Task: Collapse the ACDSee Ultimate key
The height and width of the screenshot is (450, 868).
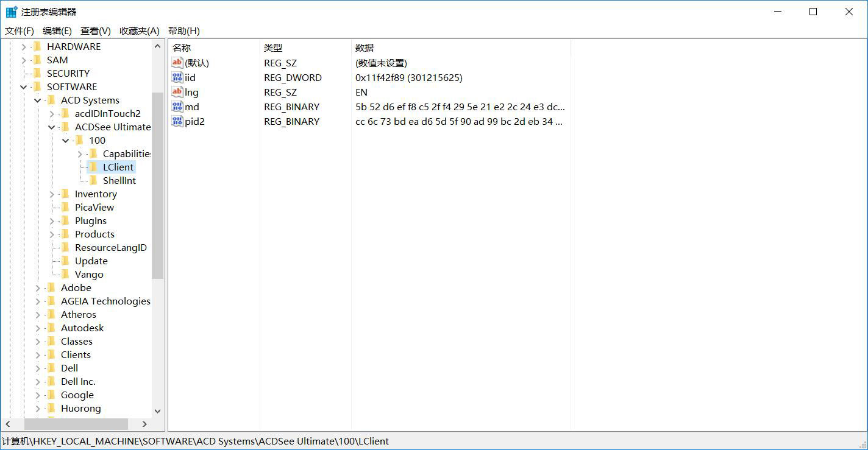Action: tap(52, 127)
